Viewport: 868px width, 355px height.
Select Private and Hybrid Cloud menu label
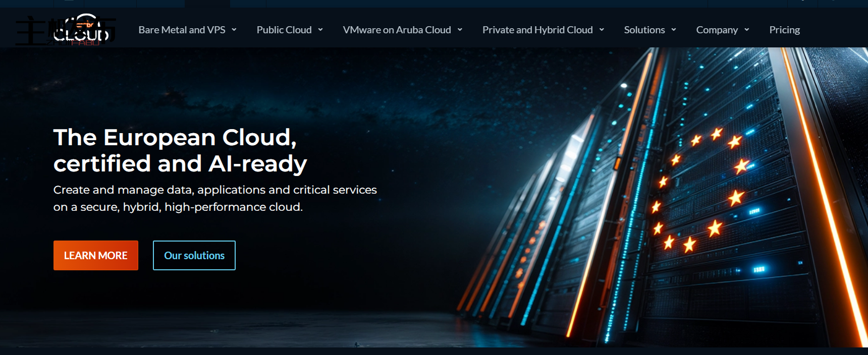click(537, 30)
